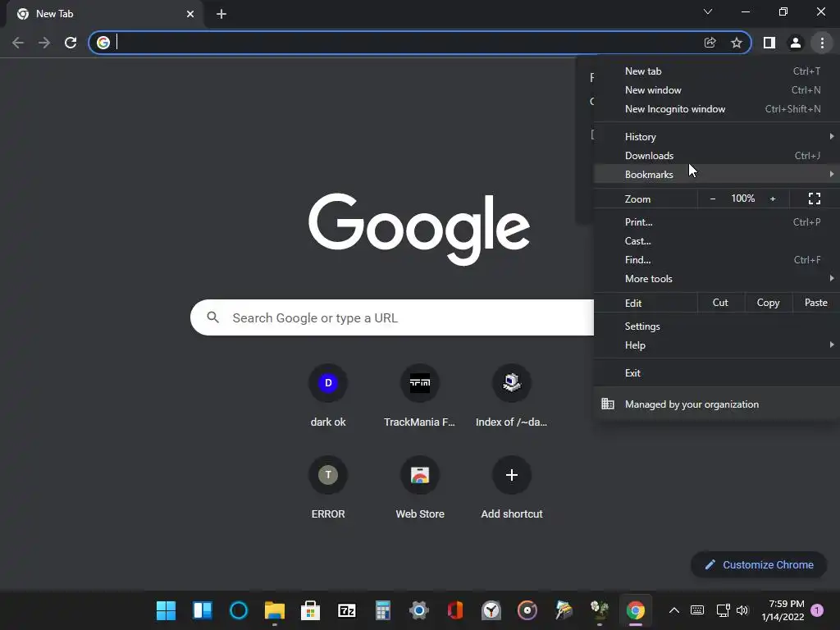Expand the History submenu
The height and width of the screenshot is (630, 840).
tap(717, 137)
